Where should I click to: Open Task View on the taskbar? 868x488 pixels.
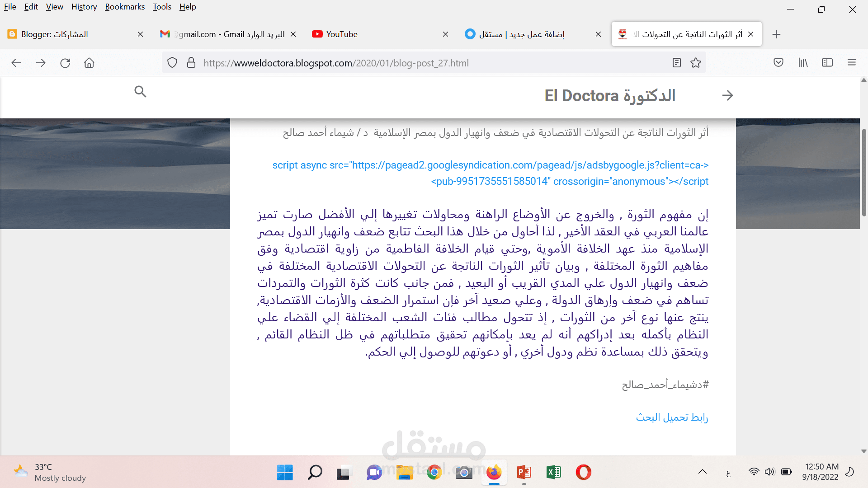pos(344,472)
